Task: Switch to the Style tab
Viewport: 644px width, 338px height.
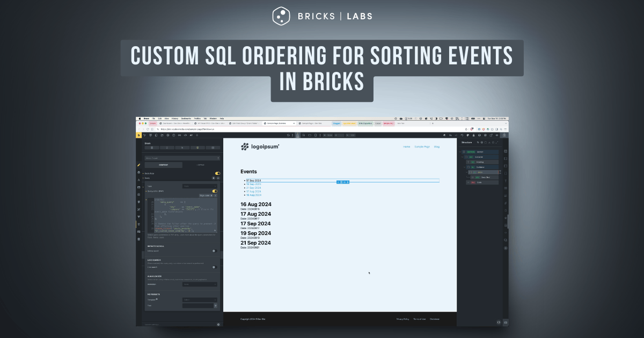Action: (x=200, y=165)
